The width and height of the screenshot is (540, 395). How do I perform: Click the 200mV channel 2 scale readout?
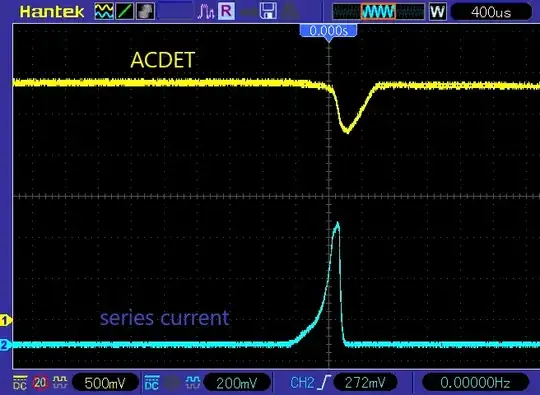tap(237, 383)
